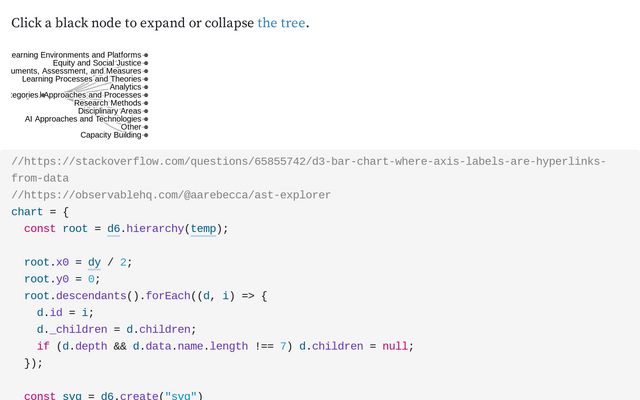The image size is (640, 400).
Task: Click the observablehq ast-explorer comment line
Action: click(171, 195)
